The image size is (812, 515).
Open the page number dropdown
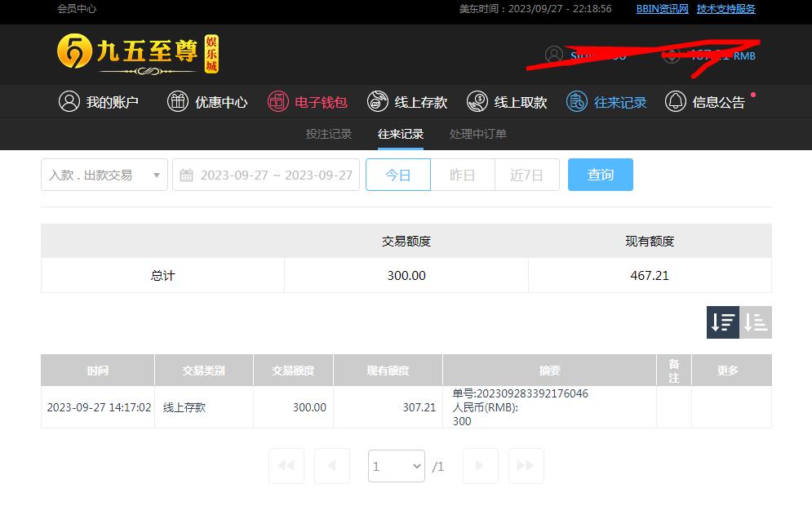[x=397, y=466]
